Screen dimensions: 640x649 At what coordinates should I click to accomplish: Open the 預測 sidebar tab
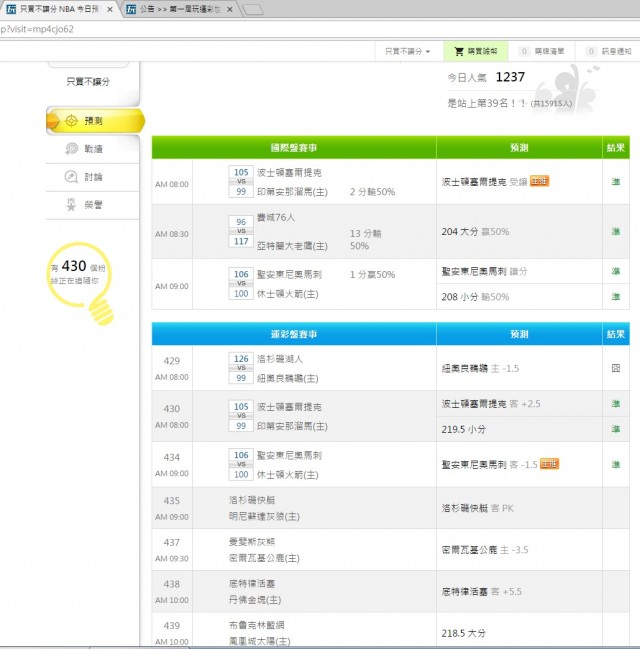tap(94, 121)
